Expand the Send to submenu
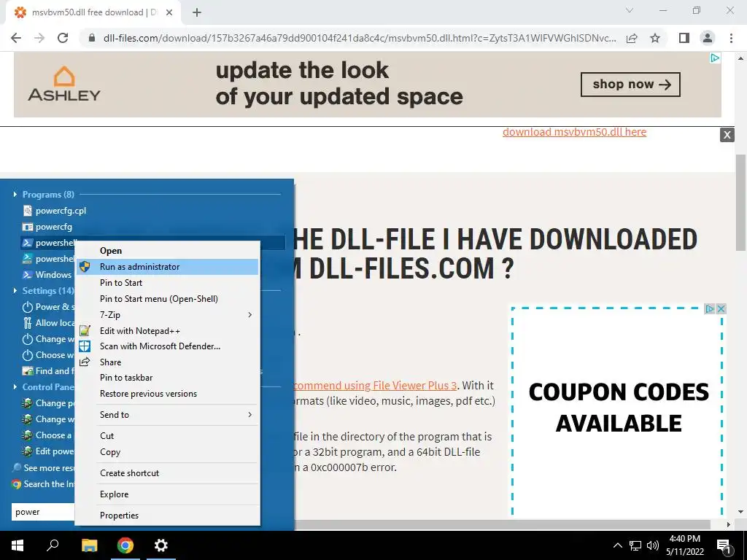747x560 pixels. click(x=167, y=415)
